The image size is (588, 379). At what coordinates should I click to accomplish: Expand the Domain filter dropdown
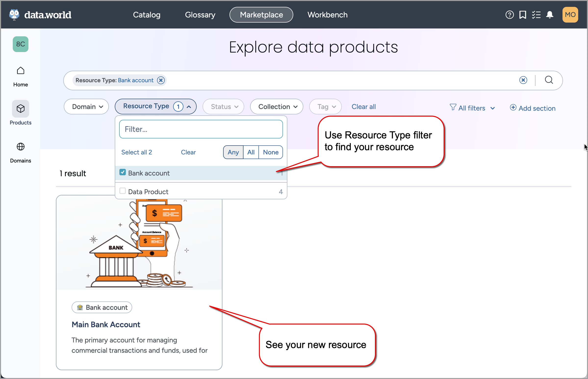(86, 107)
